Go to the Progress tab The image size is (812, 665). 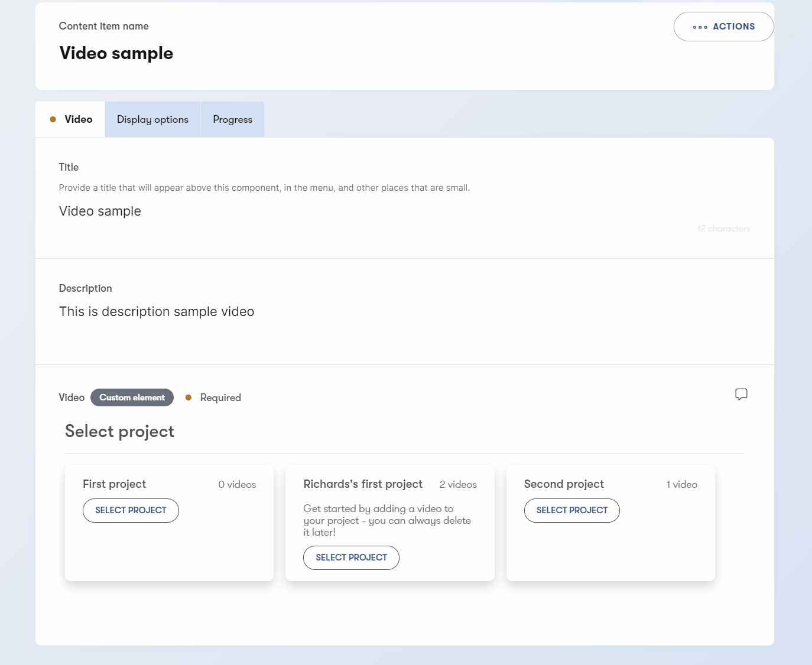click(x=232, y=119)
